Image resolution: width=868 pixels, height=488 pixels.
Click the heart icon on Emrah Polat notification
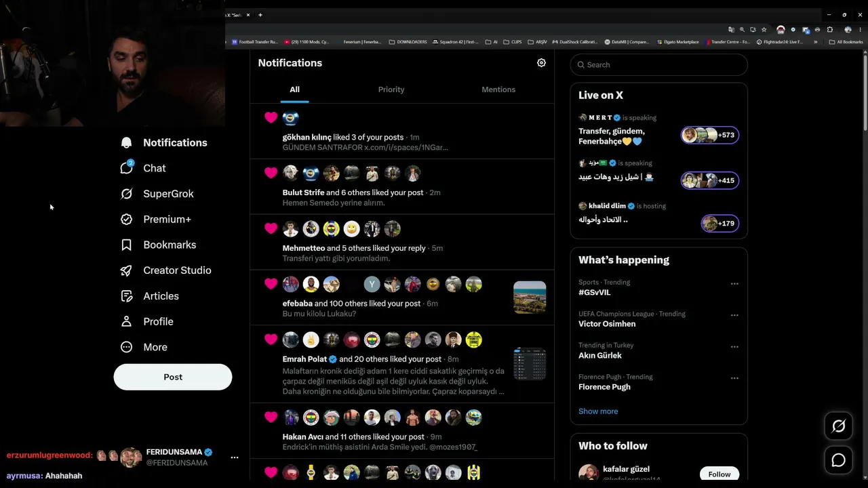pyautogui.click(x=271, y=339)
